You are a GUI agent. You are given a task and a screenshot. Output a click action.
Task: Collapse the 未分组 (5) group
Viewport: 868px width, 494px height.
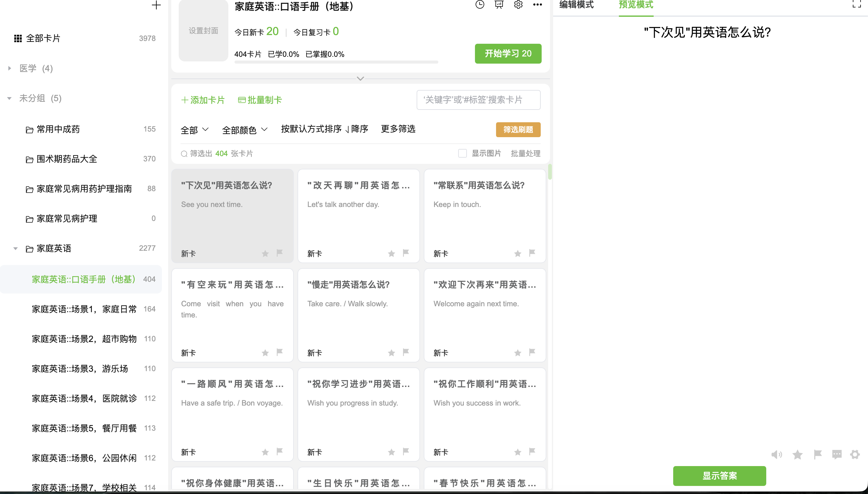coord(10,98)
